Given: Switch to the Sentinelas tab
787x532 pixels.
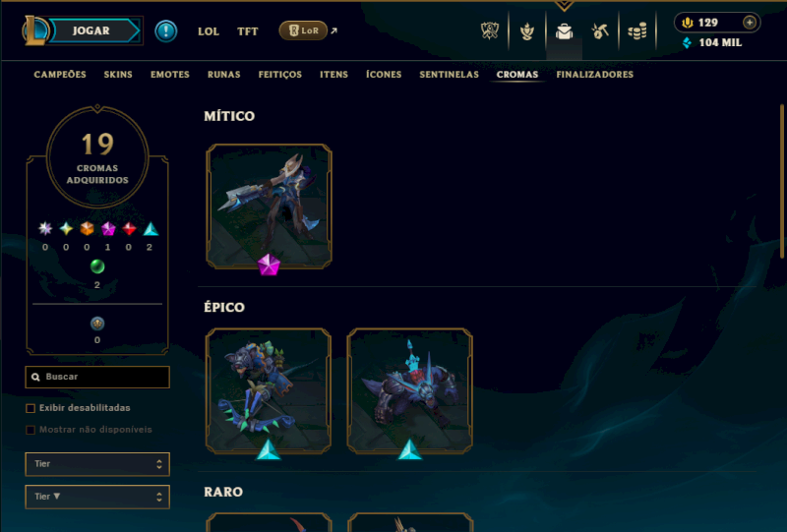Looking at the screenshot, I should tap(449, 75).
